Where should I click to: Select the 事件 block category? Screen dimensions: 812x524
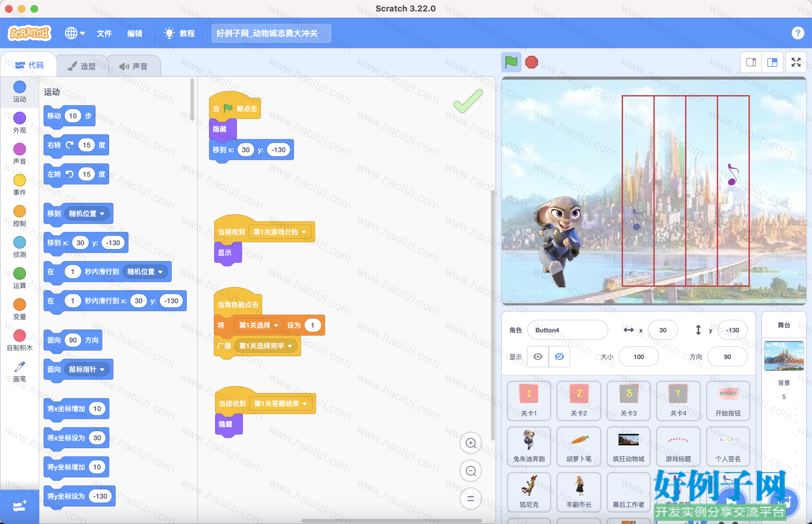(x=19, y=185)
